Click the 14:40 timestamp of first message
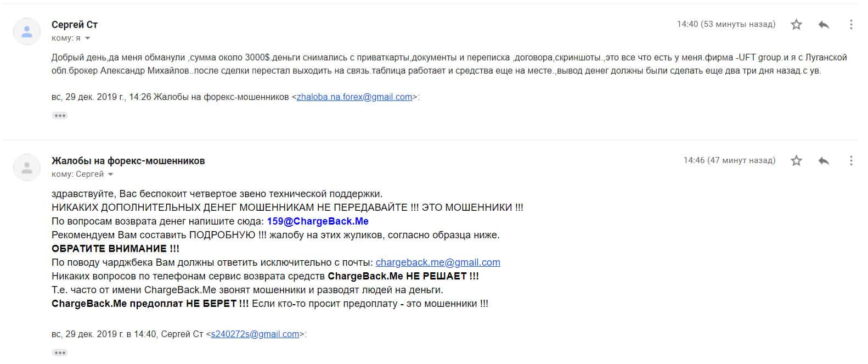 click(726, 24)
